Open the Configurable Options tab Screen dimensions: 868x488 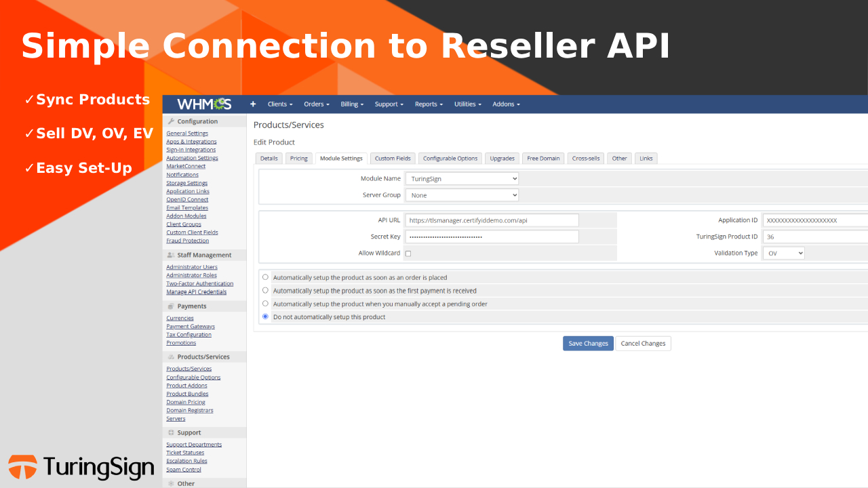point(450,159)
